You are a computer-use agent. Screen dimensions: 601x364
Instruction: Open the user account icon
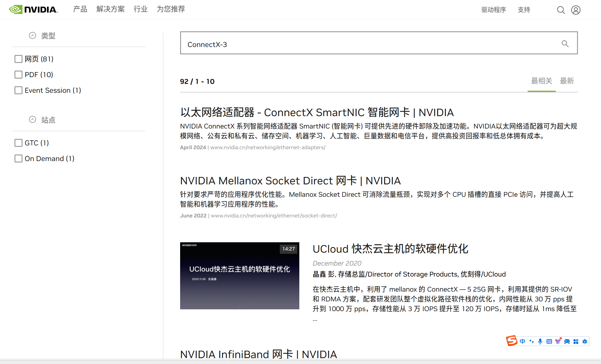coord(576,10)
